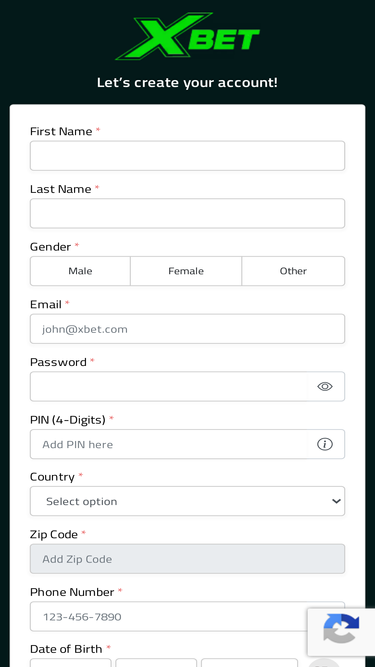Viewport: 375px width, 667px height.
Task: Select Male gender option
Action: (x=80, y=271)
